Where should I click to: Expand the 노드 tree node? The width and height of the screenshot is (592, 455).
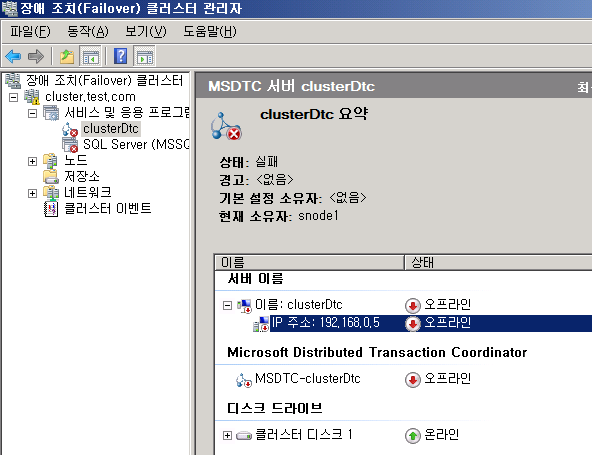32,161
